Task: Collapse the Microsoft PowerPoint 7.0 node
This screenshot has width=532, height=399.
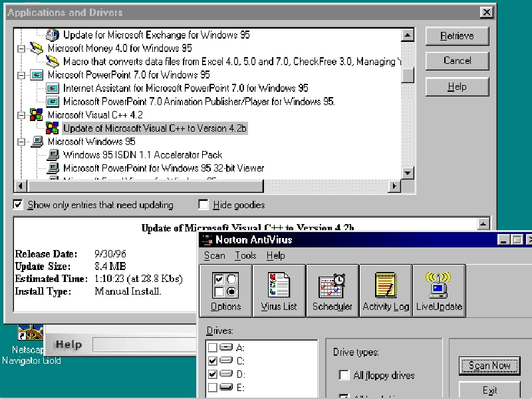Action: pyautogui.click(x=21, y=75)
